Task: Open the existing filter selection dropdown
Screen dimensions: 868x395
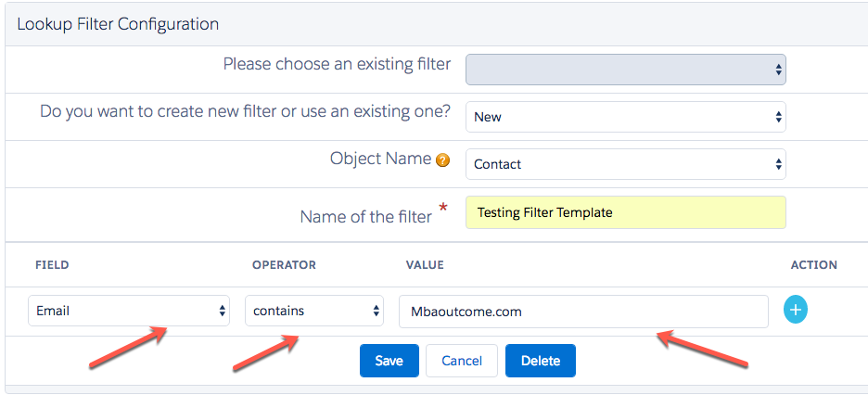Action: click(625, 70)
